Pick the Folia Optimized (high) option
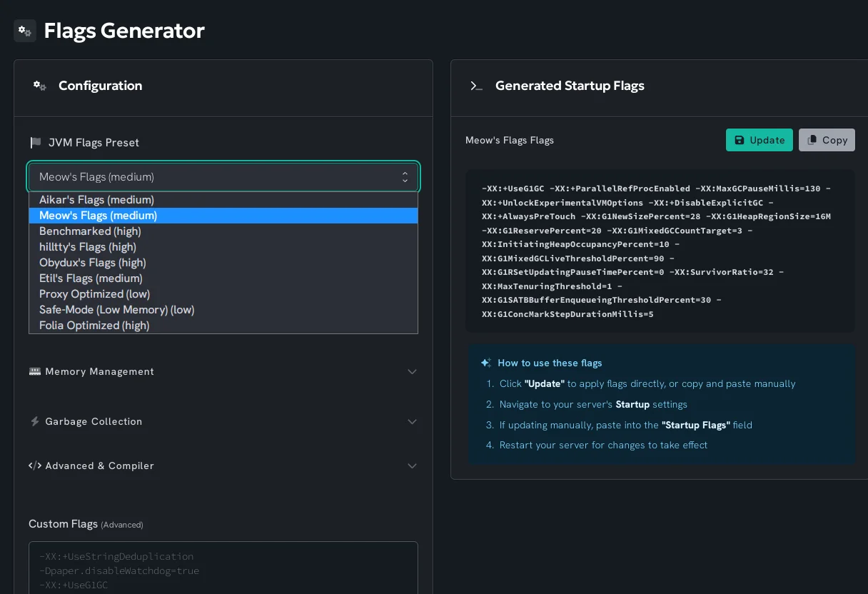The width and height of the screenshot is (868, 594). tap(94, 326)
